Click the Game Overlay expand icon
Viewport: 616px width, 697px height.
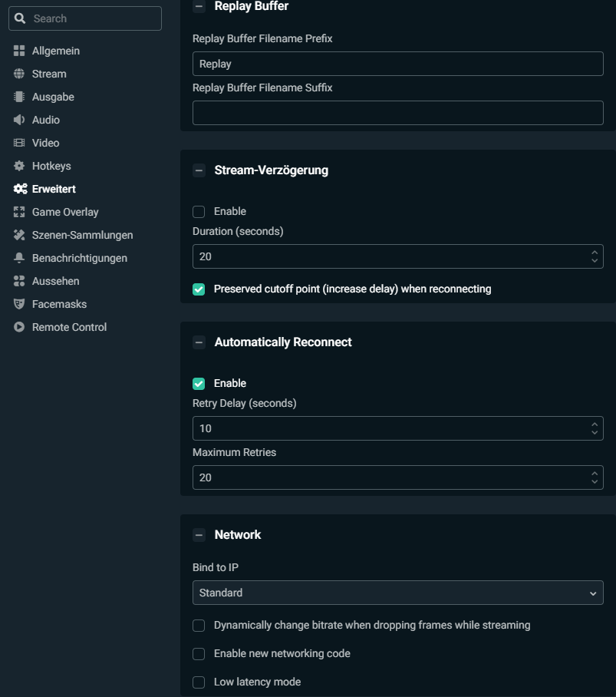tap(19, 212)
